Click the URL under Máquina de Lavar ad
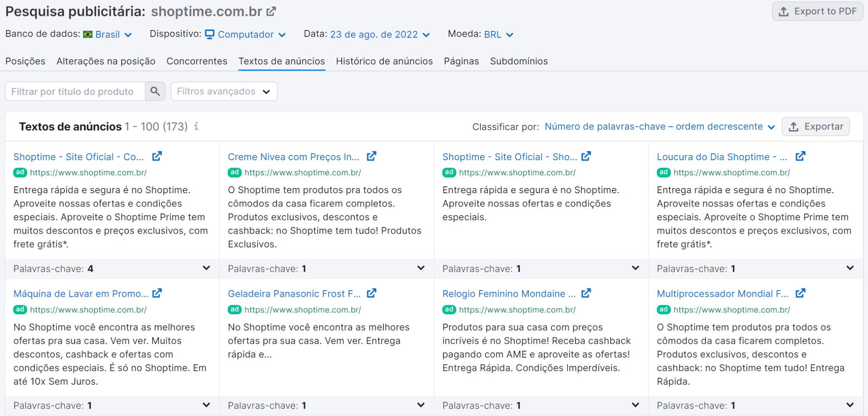 [x=88, y=310]
